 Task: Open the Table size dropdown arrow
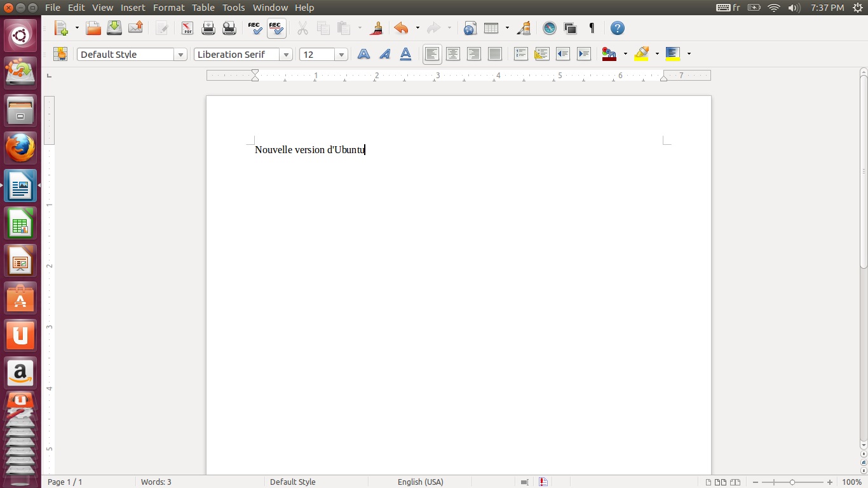[x=507, y=28]
